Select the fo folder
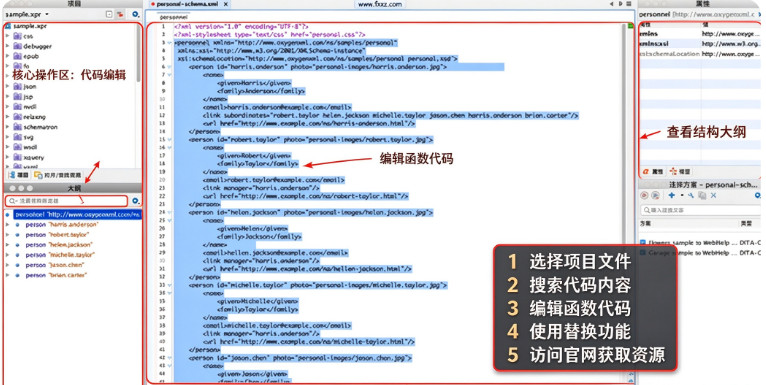Screen dimensions: 766x385 click(x=22, y=66)
